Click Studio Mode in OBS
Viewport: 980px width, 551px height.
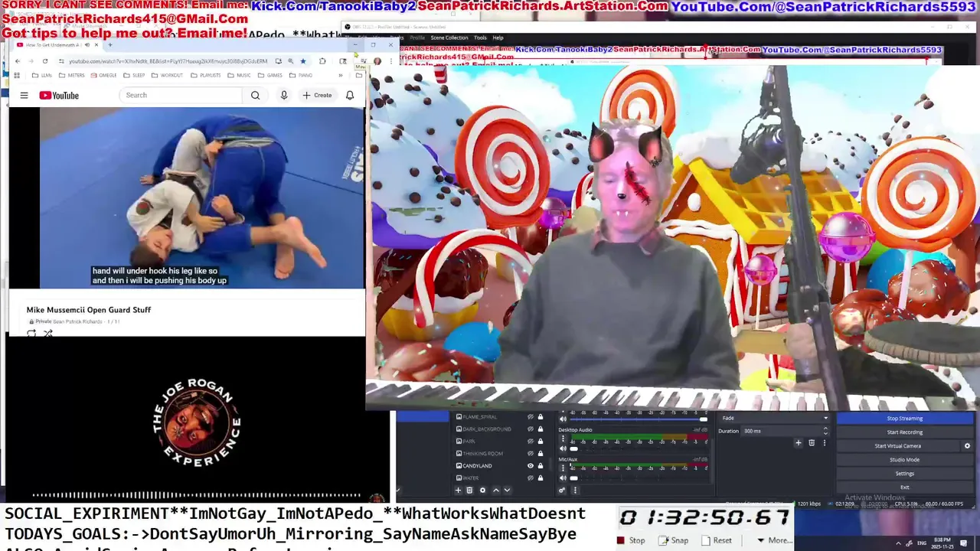click(x=905, y=460)
